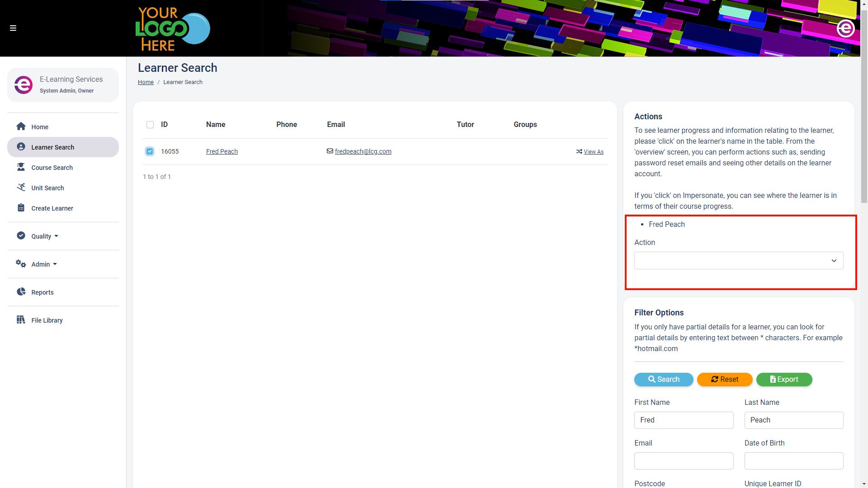Click View As link for Fred Peach
The height and width of the screenshot is (488, 868).
pyautogui.click(x=594, y=152)
